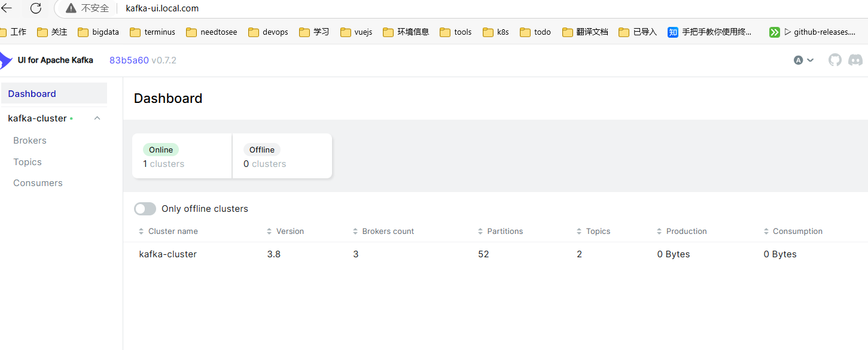Viewport: 868px width, 350px height.
Task: Open the 环境信息 bookmark folder
Action: coord(406,32)
